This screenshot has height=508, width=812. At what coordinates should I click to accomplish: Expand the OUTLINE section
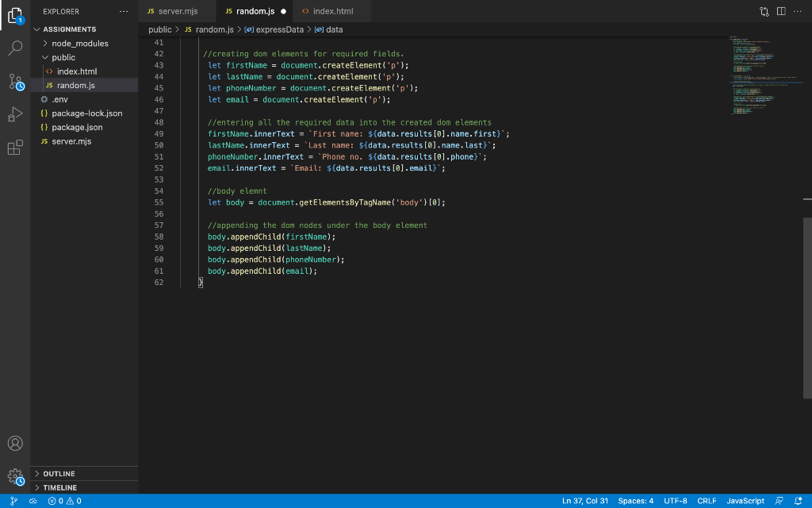59,474
